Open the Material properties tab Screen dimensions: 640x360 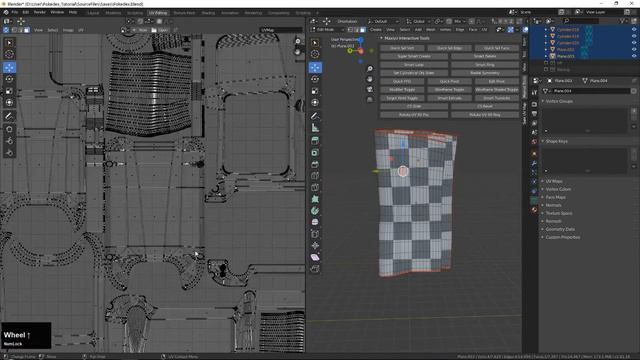(x=534, y=210)
